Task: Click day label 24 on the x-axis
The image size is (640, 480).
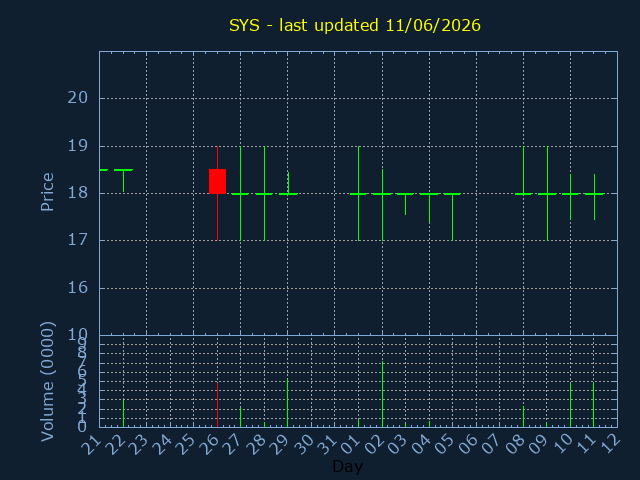Action: (x=162, y=444)
